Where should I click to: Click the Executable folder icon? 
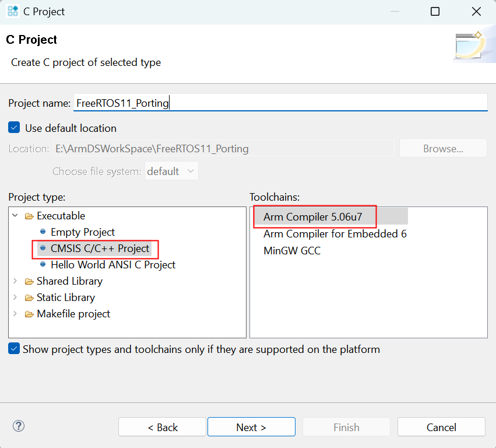point(29,216)
